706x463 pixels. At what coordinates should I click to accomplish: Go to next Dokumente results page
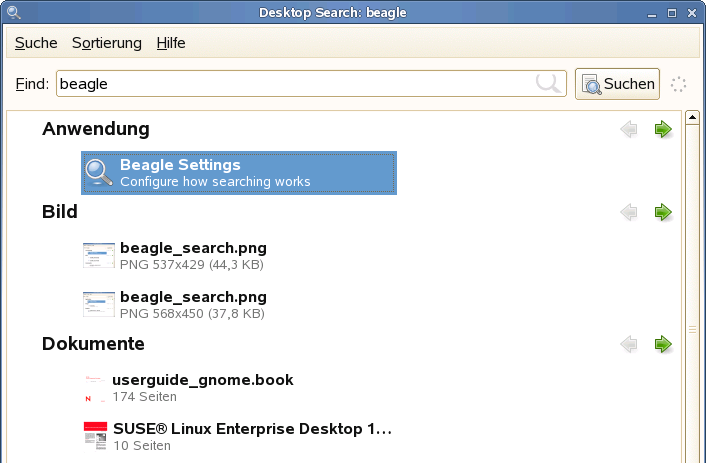pos(663,344)
